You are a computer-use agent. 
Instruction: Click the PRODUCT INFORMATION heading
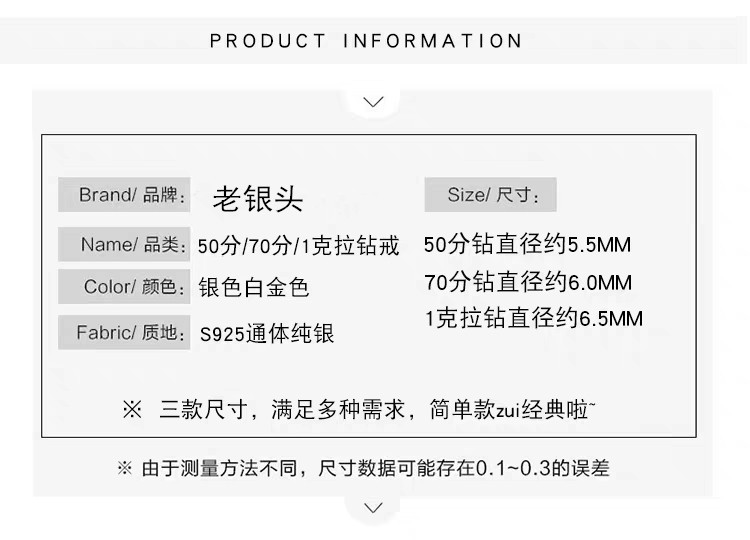click(x=366, y=41)
